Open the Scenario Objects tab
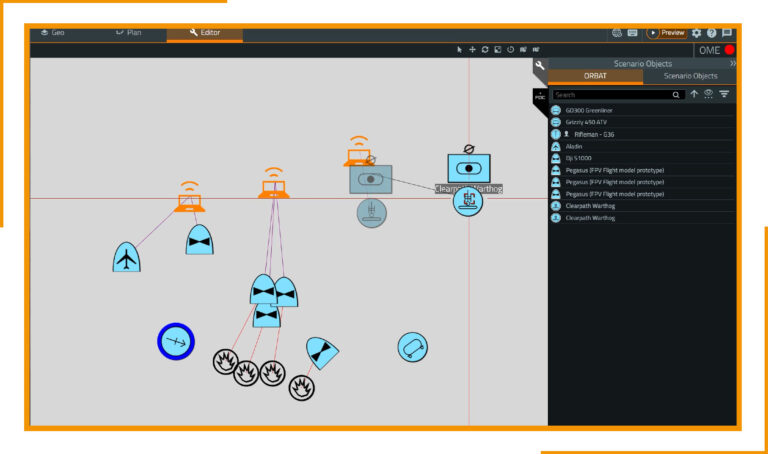This screenshot has width=768, height=454. click(x=690, y=76)
